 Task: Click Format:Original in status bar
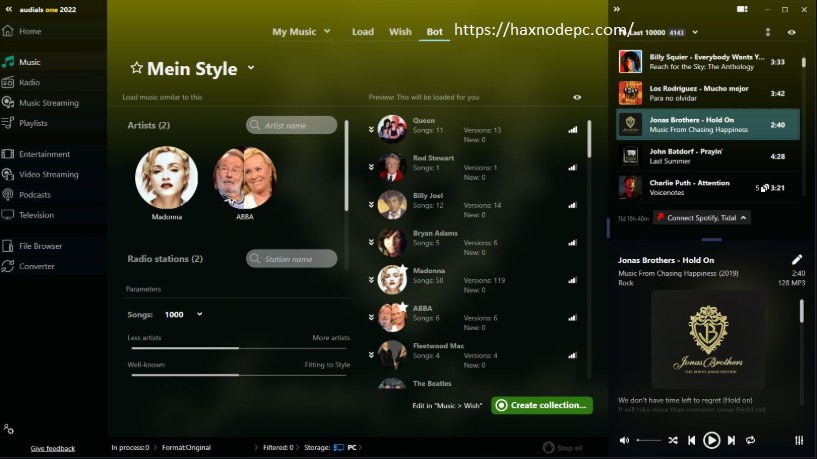(x=187, y=447)
